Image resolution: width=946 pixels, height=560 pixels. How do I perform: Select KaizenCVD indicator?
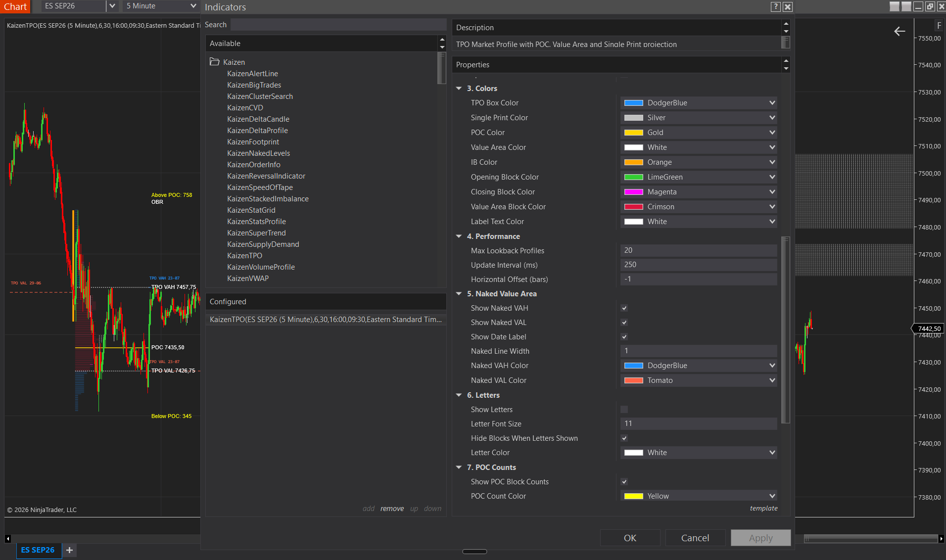[x=245, y=108]
